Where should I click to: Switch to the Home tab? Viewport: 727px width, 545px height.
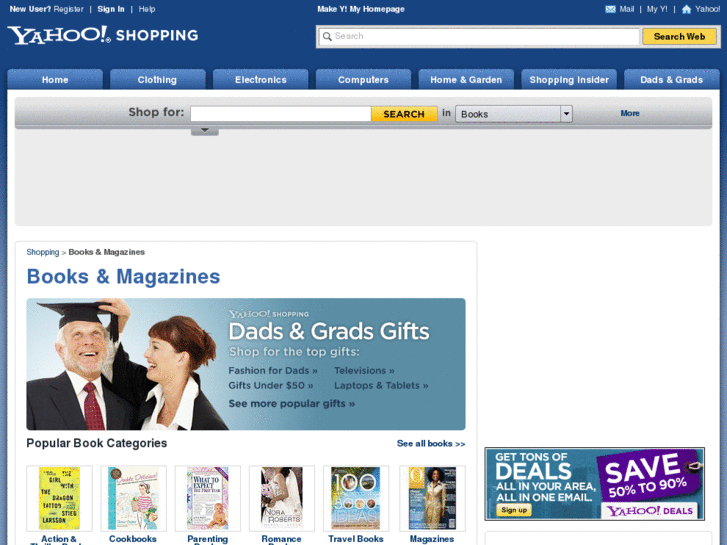pyautogui.click(x=55, y=79)
